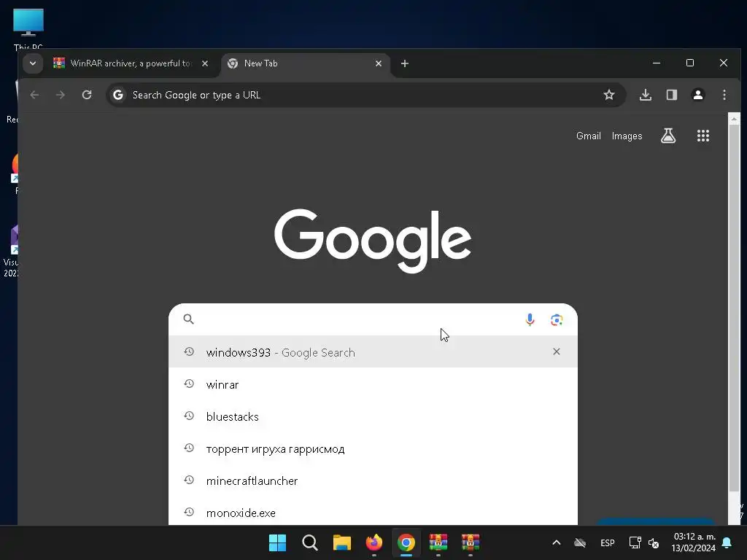Close the New Tab tab
The height and width of the screenshot is (560, 747).
(379, 63)
